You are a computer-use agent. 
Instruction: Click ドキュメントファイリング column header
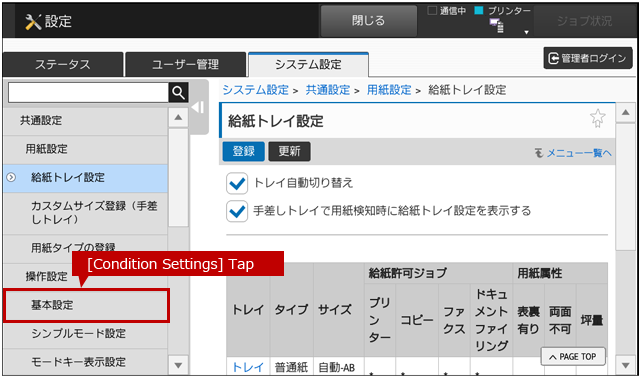tap(491, 320)
